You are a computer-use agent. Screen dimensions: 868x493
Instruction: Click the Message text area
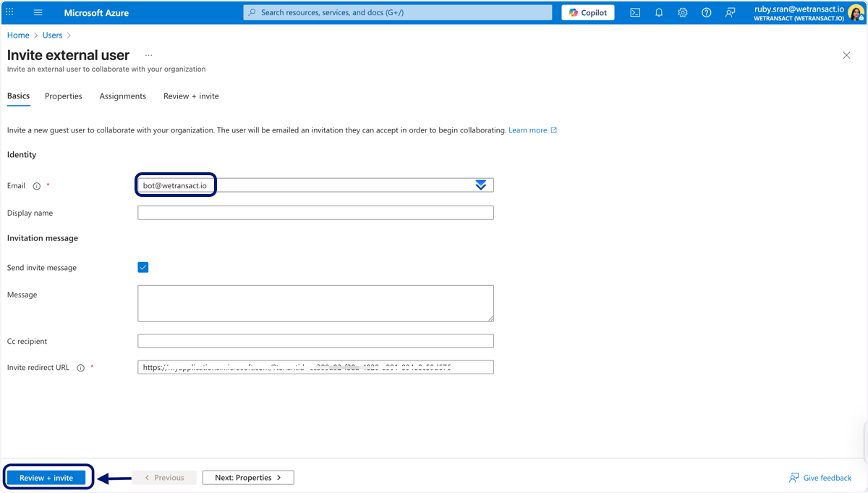click(315, 303)
